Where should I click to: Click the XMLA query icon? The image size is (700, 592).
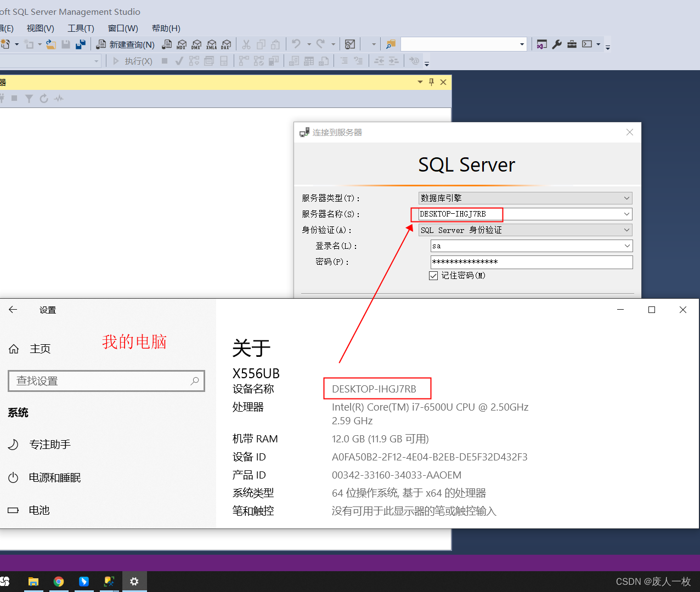[x=211, y=44]
